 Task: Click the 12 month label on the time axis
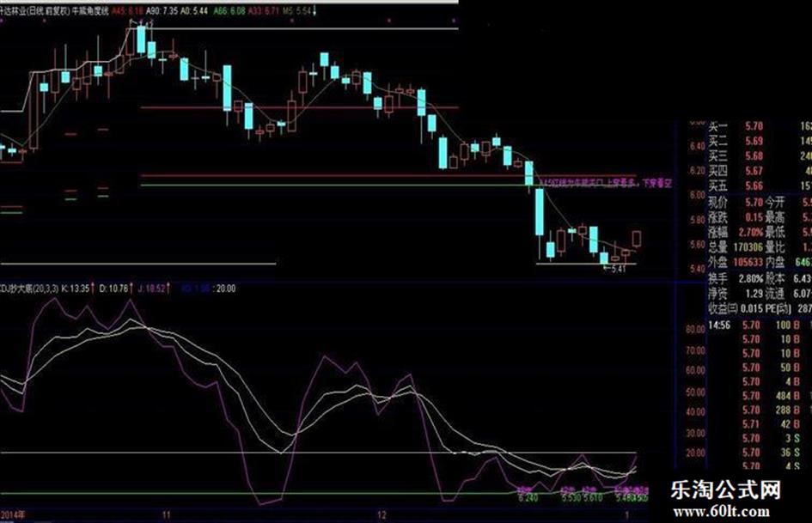coord(382,514)
